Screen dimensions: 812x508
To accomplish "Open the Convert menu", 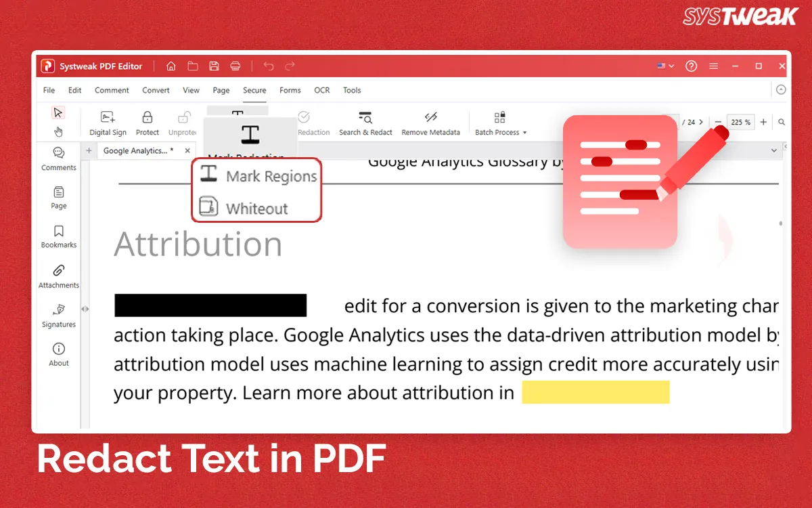I will click(x=156, y=90).
